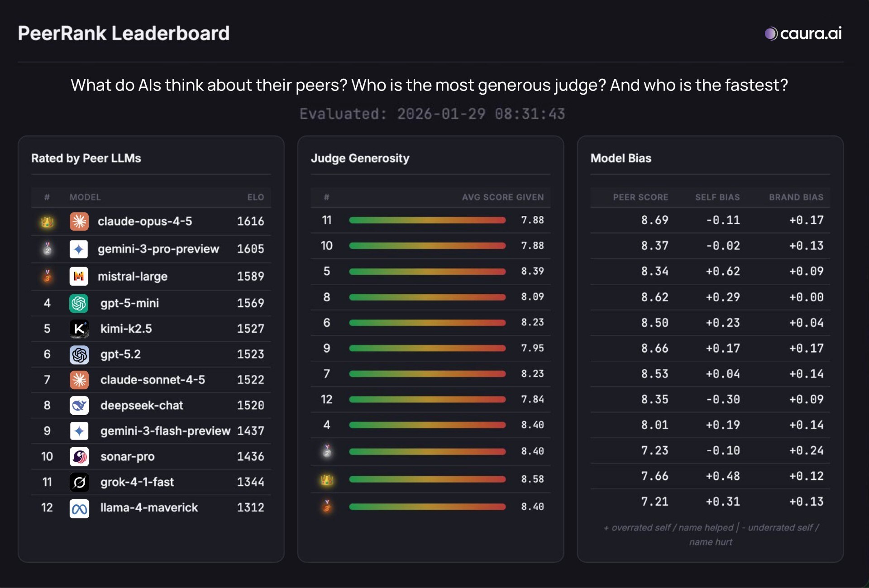Click the llama-4-maverick Meta logo icon
869x588 pixels.
pos(79,509)
